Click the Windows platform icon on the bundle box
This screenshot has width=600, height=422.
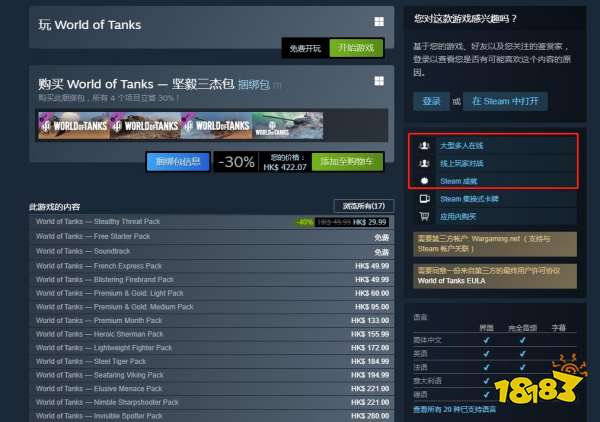point(379,81)
